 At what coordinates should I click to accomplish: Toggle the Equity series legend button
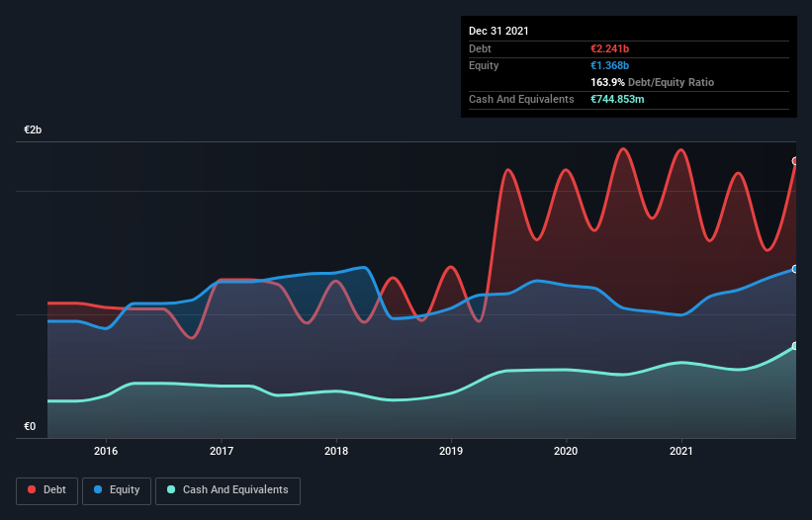coord(117,490)
